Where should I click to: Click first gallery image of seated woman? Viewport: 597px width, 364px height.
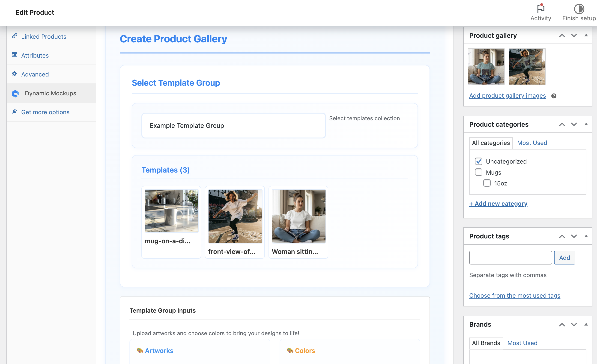(x=486, y=67)
